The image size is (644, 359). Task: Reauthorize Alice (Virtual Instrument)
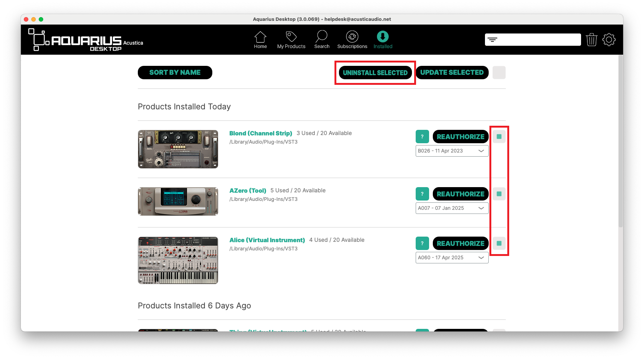(460, 243)
